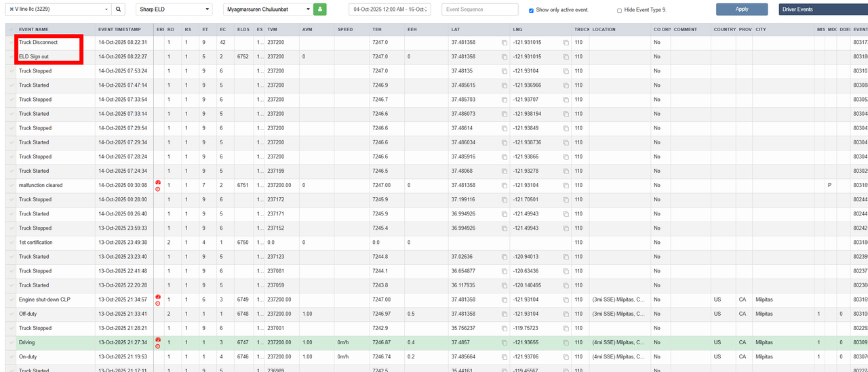This screenshot has height=372, width=868.
Task: Copy longitude -121.936966 in the 07:47:14 row
Action: [x=566, y=85]
